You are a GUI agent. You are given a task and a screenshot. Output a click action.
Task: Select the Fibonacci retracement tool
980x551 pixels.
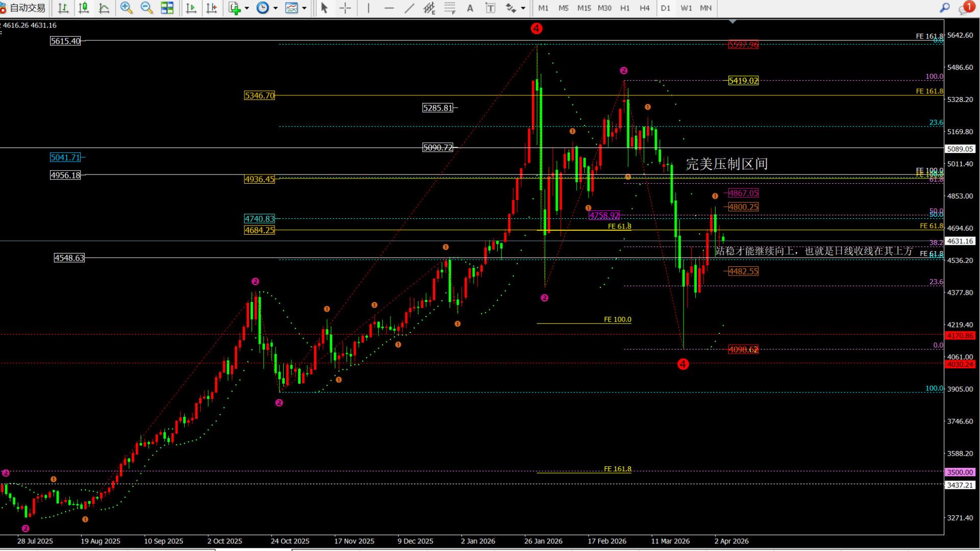coord(450,8)
